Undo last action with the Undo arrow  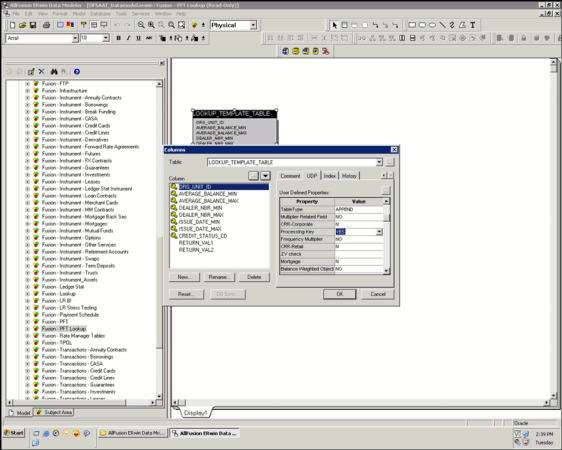click(x=117, y=25)
